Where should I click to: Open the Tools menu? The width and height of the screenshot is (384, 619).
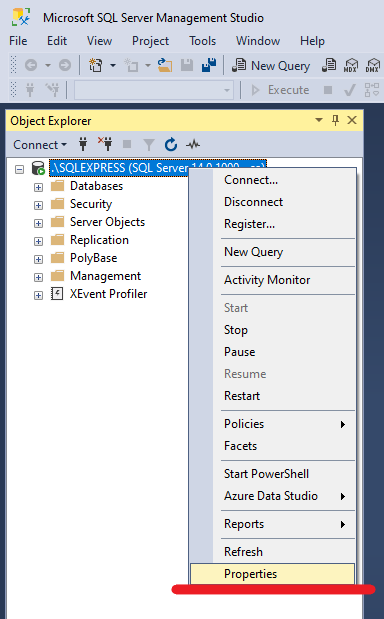coord(202,41)
